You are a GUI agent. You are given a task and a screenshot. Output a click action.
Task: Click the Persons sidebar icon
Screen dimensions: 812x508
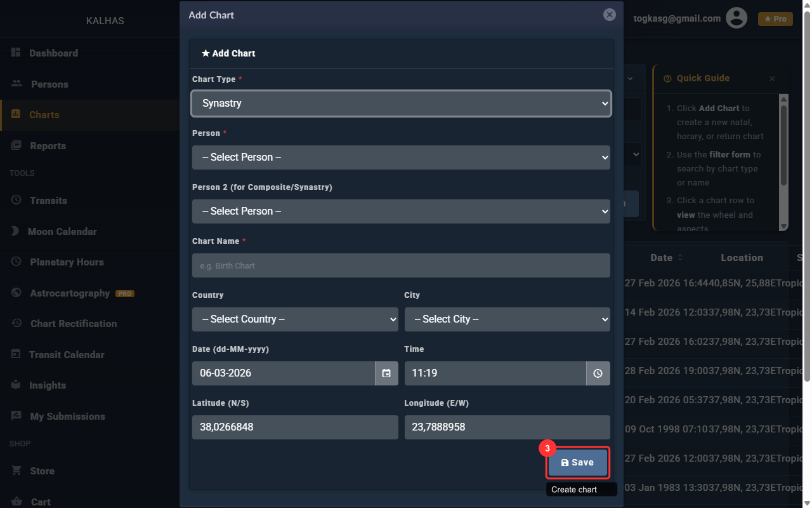[x=16, y=84]
